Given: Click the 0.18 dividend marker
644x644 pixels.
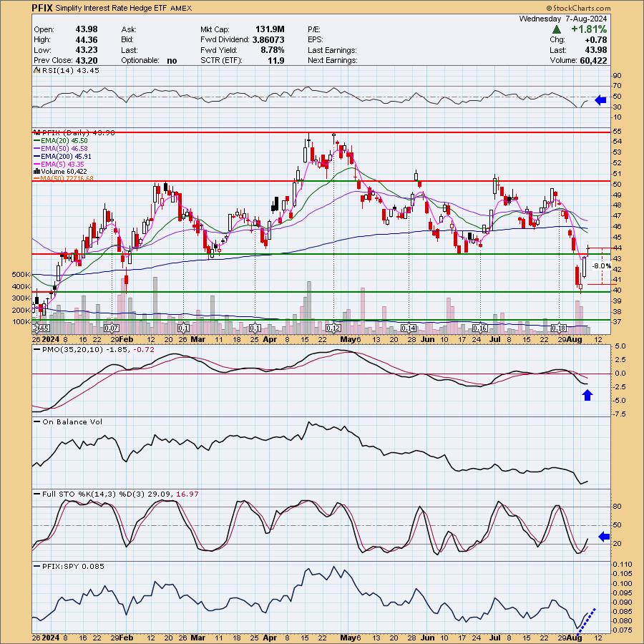Looking at the screenshot, I should pyautogui.click(x=559, y=328).
